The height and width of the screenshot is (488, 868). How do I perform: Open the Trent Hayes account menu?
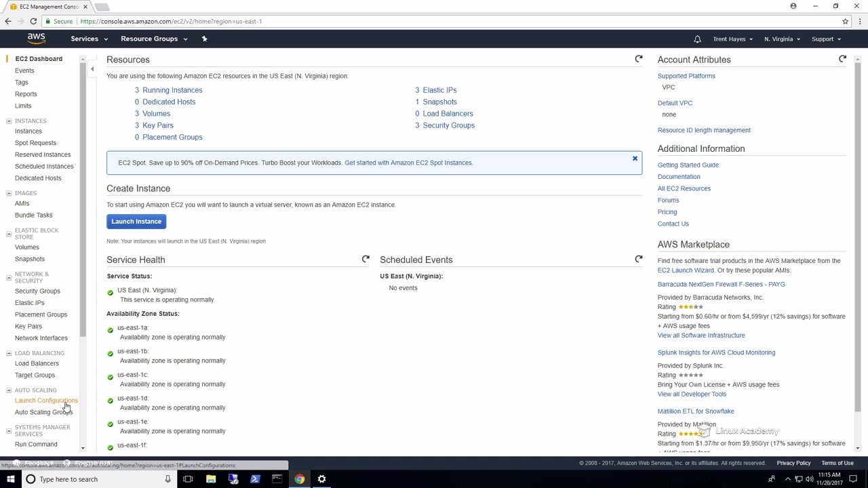(732, 39)
